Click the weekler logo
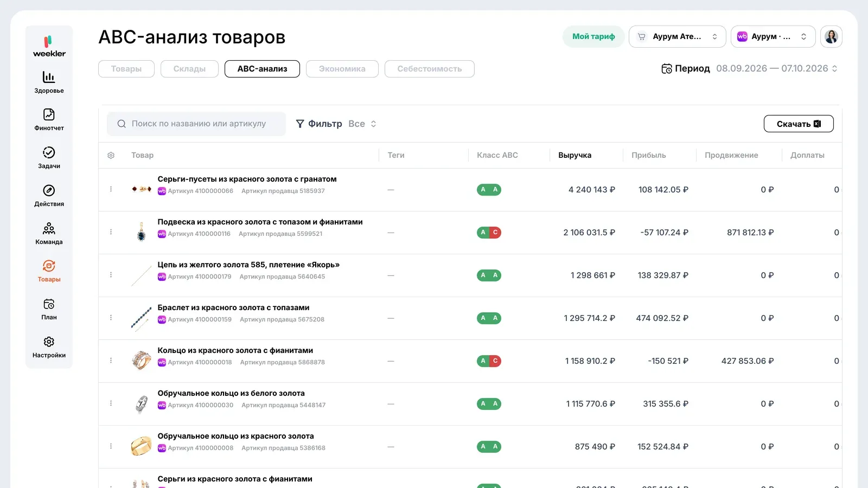 pos(49,47)
